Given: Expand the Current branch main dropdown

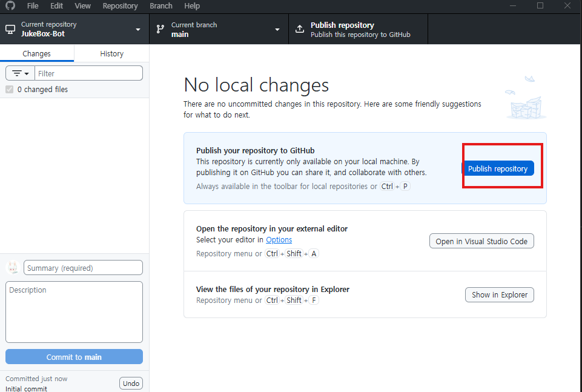Looking at the screenshot, I should coord(219,29).
